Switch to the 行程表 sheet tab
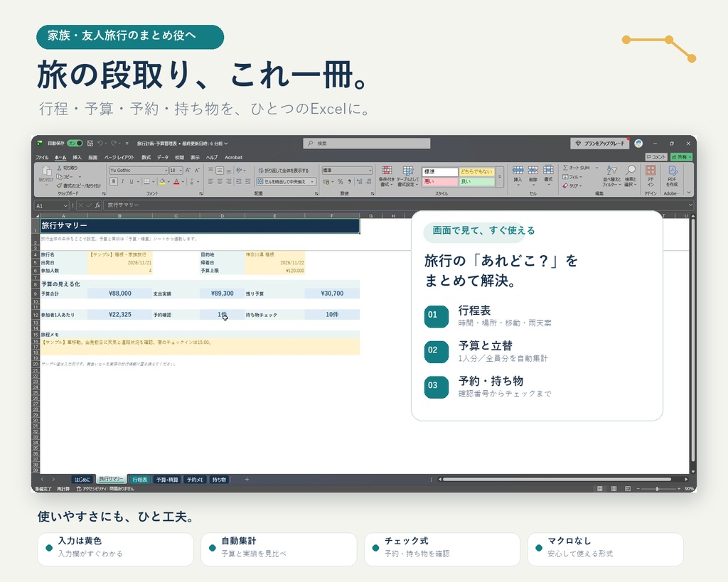The height and width of the screenshot is (582, 728). pos(140,480)
